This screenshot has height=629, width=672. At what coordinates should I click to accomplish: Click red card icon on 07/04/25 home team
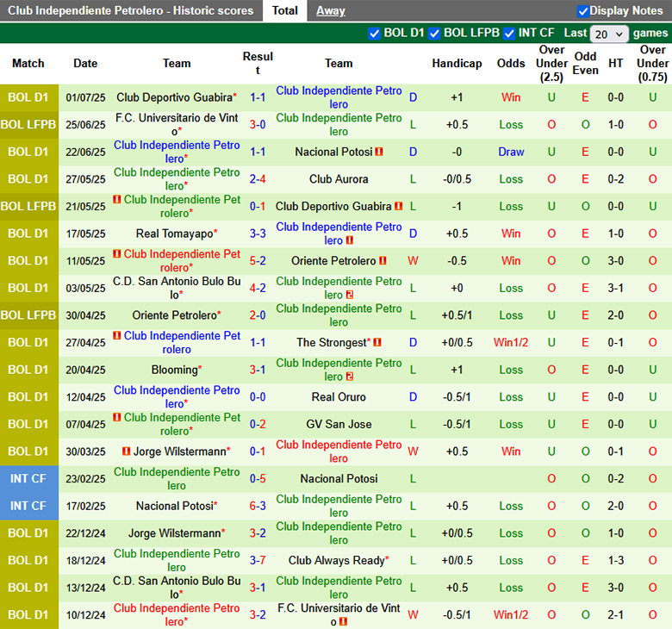116,417
